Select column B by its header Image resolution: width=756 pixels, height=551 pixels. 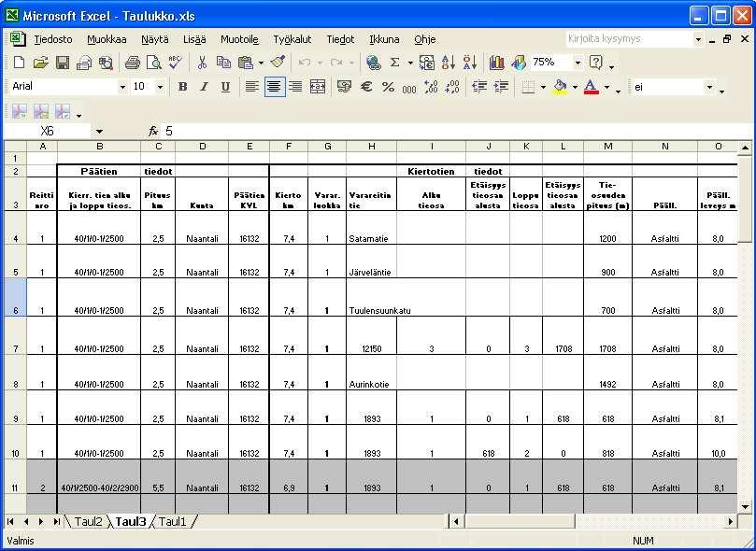tap(99, 147)
